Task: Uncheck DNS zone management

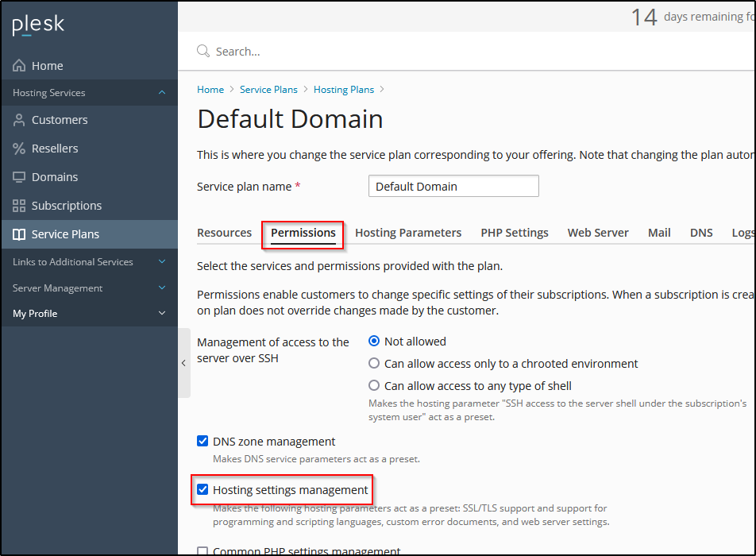Action: pyautogui.click(x=202, y=442)
